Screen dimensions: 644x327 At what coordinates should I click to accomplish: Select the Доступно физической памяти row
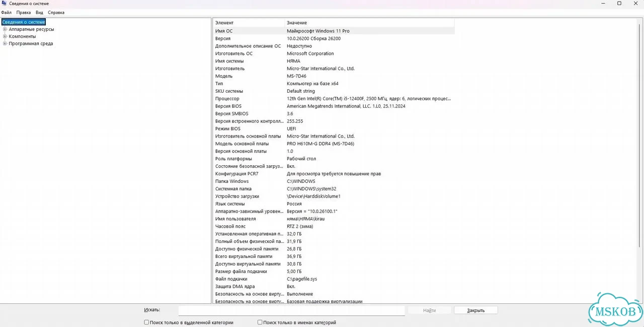click(334, 249)
